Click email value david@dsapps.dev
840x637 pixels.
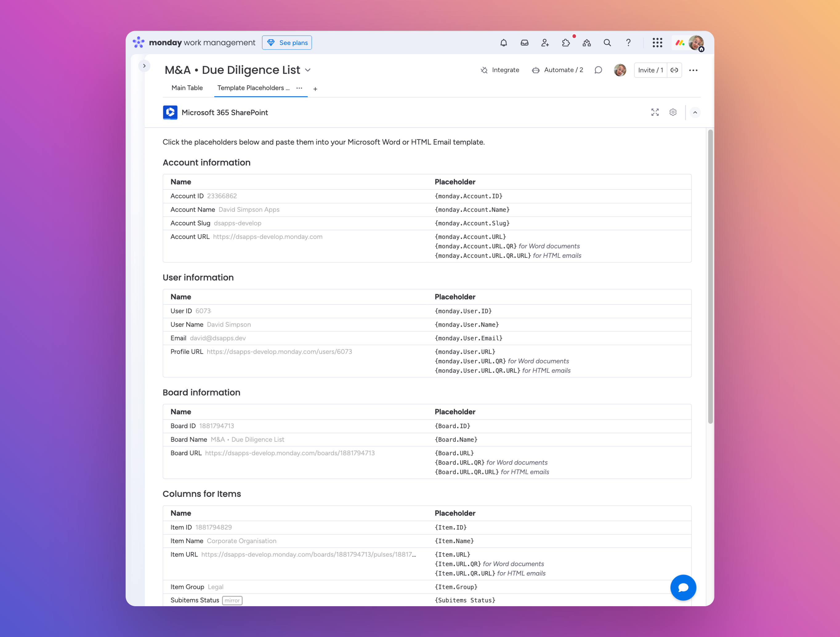pyautogui.click(x=218, y=338)
